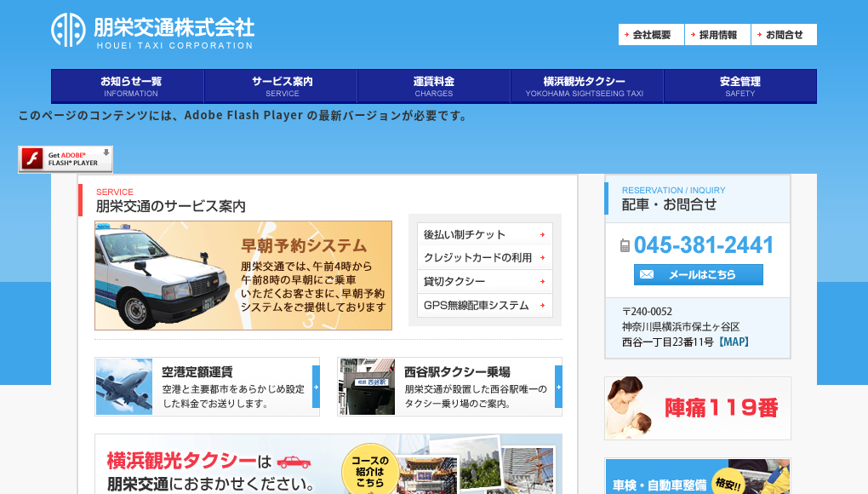Click the 会社概要 button
This screenshot has height=494, width=868.
pyautogui.click(x=651, y=34)
